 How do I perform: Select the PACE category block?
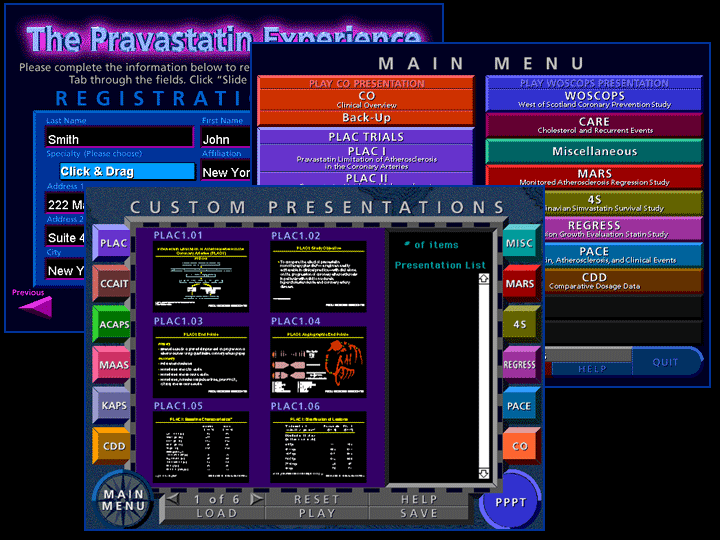coord(521,405)
